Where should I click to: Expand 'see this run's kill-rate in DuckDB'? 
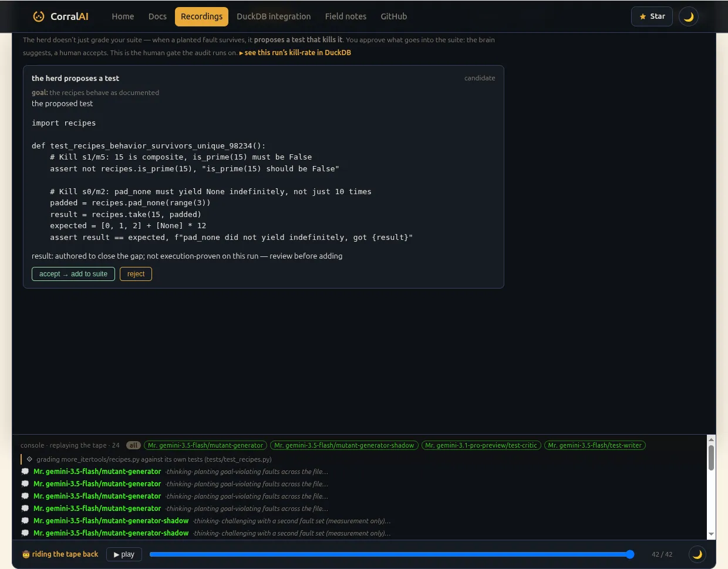point(295,53)
